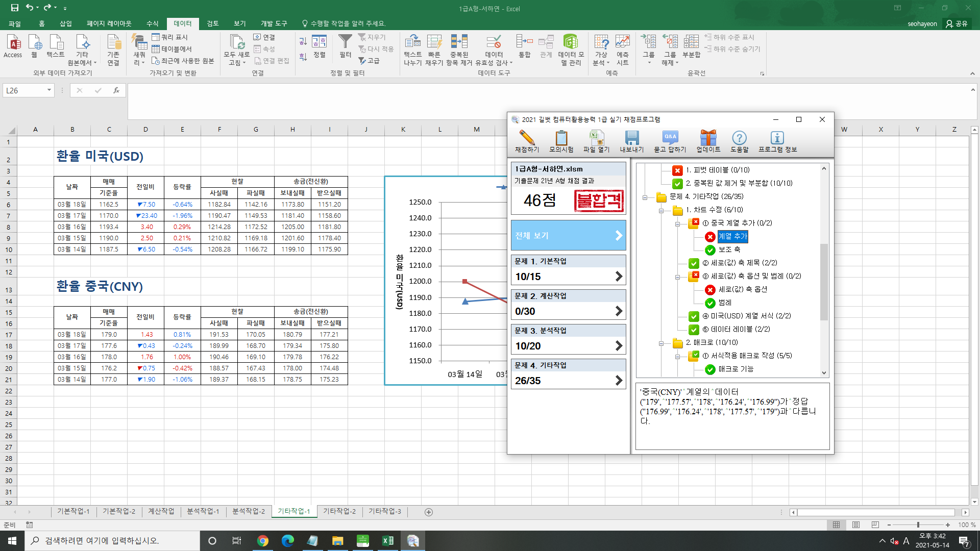Open Access data import icon
The height and width of the screenshot is (551, 980).
(13, 43)
